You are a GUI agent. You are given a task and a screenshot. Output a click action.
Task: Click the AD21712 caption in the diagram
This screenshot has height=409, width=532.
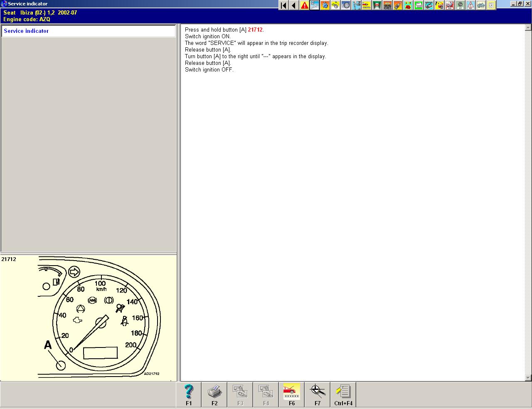click(x=152, y=374)
